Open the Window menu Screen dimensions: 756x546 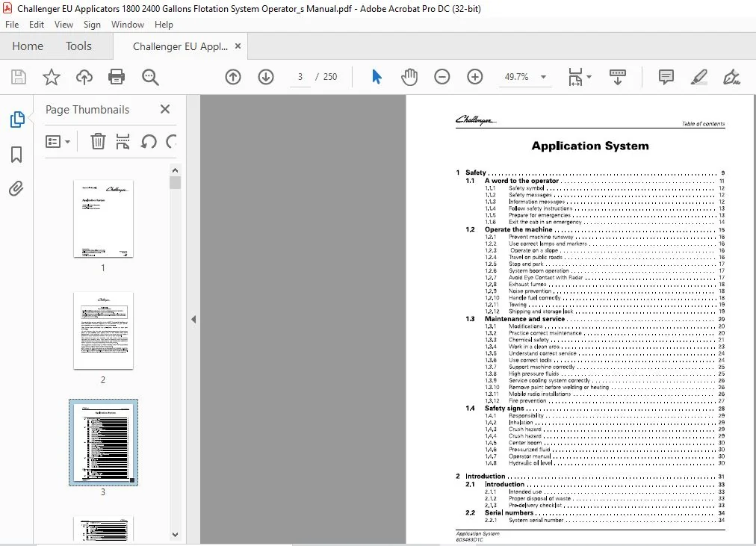pyautogui.click(x=127, y=25)
